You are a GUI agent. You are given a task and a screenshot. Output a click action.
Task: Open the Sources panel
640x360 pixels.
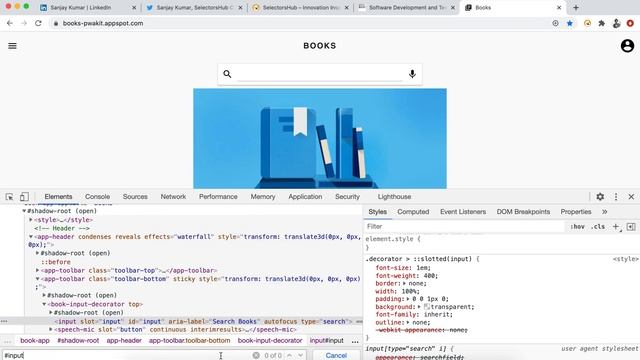(135, 197)
